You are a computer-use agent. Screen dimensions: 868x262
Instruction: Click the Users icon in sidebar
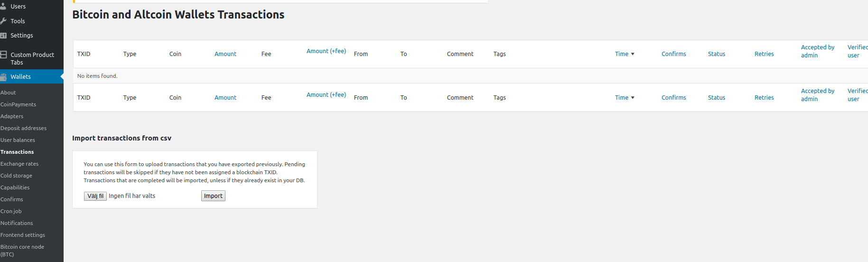point(3,7)
